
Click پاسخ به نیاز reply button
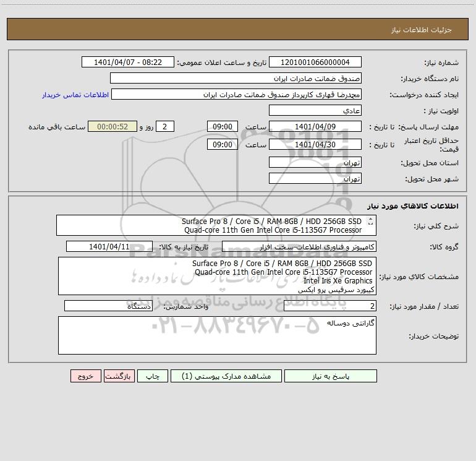click(331, 376)
